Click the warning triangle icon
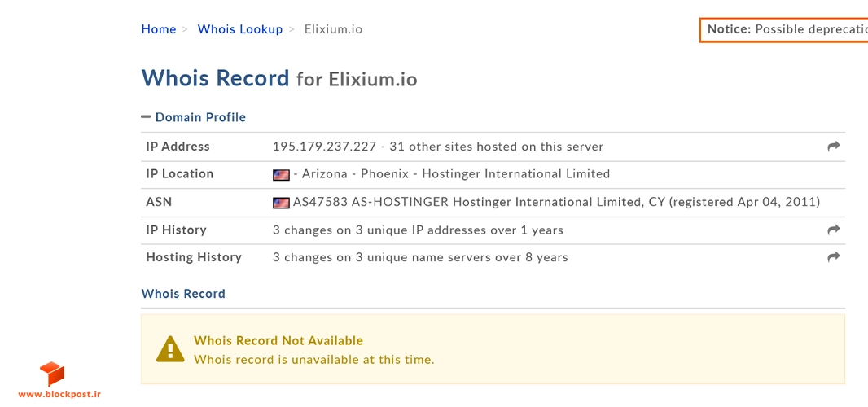868x407 pixels. pos(170,349)
